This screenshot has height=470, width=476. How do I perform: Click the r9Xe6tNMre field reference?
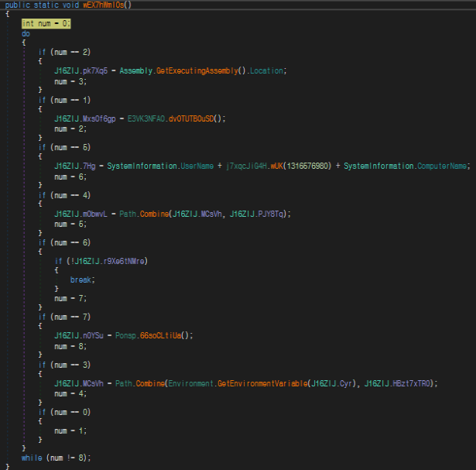pos(124,262)
